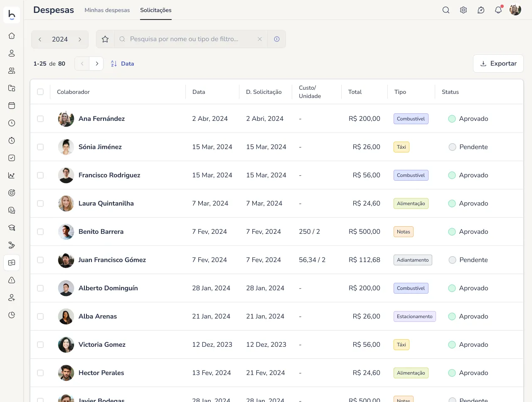The width and height of the screenshot is (532, 402).
Task: Open the chat history header icon
Action: [481, 10]
